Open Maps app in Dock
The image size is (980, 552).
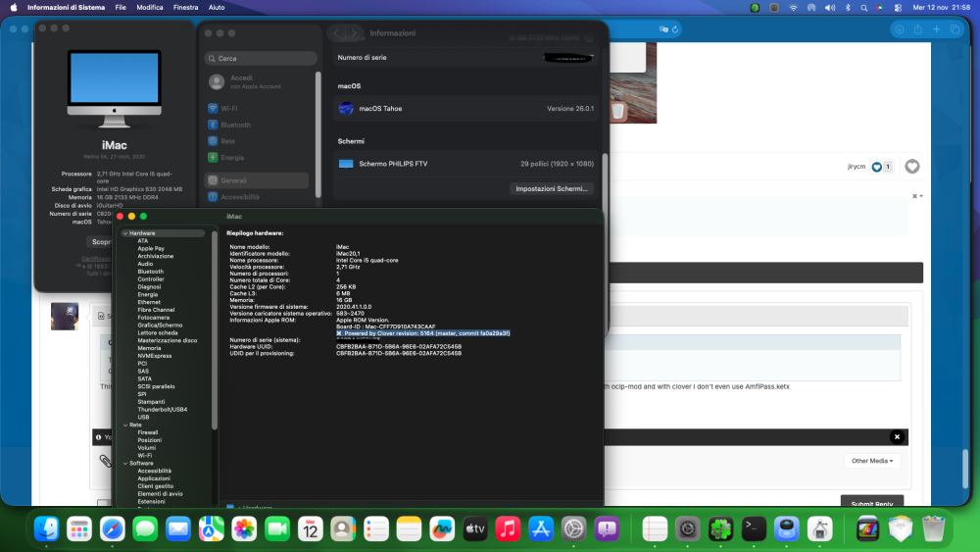click(x=212, y=528)
